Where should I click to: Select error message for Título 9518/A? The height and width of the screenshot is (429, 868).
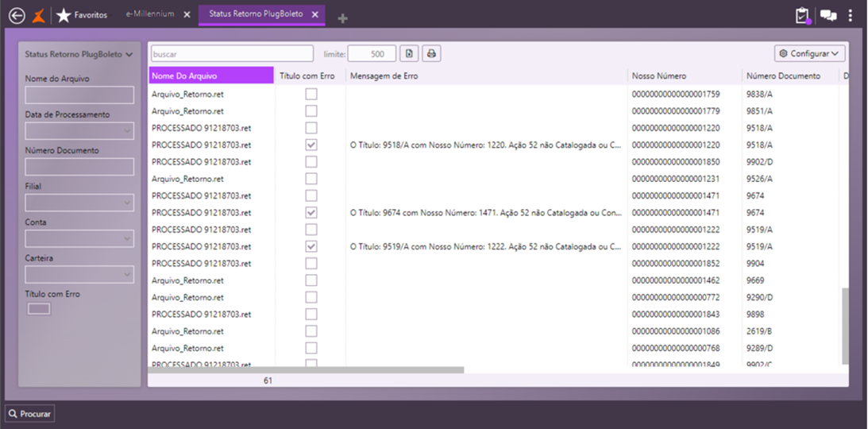click(x=485, y=145)
